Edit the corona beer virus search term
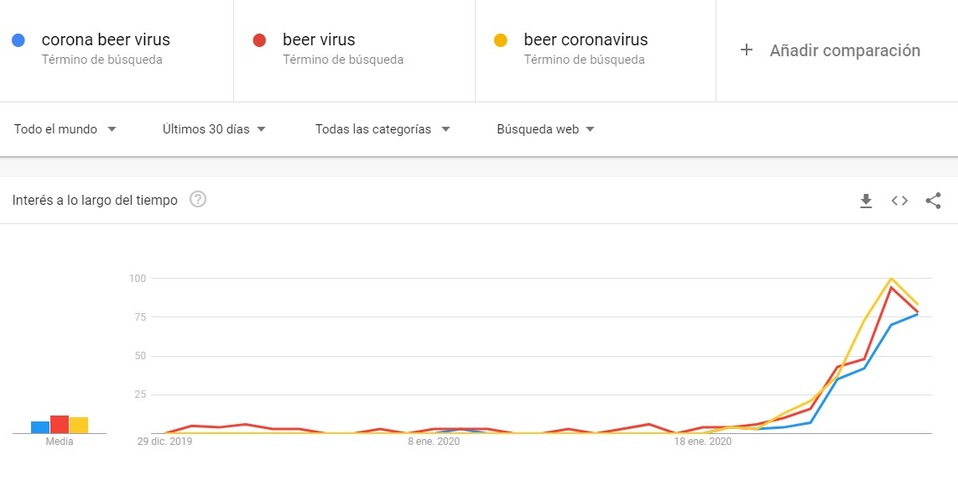This screenshot has height=502, width=958. pyautogui.click(x=106, y=40)
